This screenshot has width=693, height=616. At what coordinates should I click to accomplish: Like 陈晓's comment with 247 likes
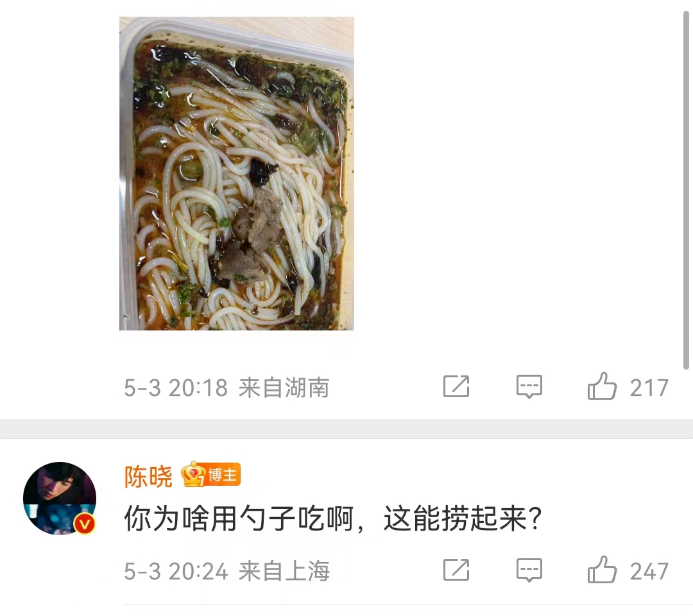(601, 570)
